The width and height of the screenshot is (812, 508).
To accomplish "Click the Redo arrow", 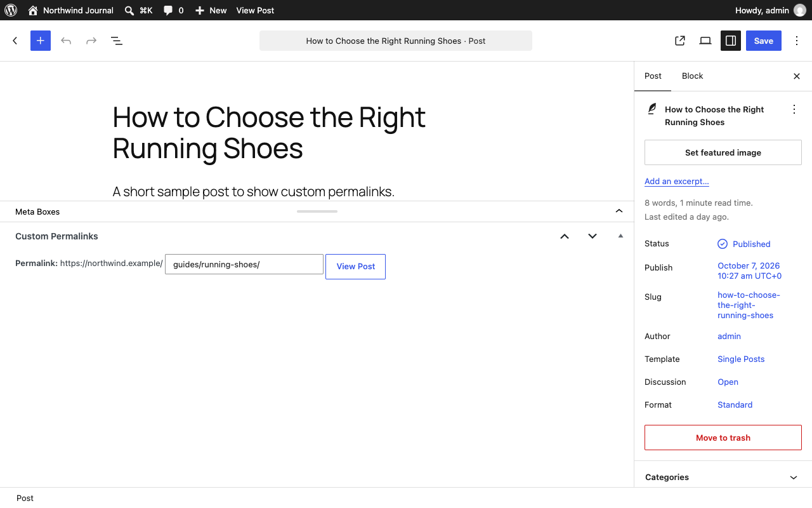I will pos(91,41).
